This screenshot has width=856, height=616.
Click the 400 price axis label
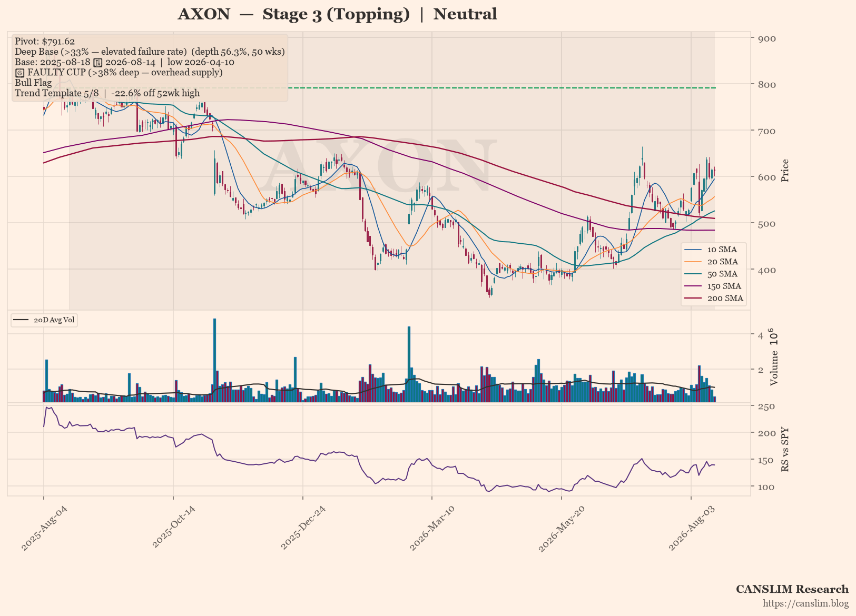click(x=766, y=270)
